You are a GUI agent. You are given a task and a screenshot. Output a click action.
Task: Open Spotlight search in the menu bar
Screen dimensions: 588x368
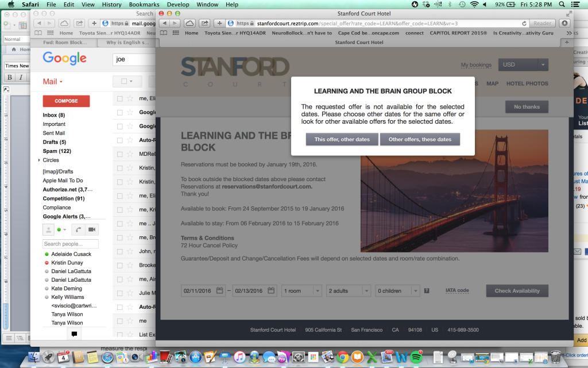coord(562,5)
